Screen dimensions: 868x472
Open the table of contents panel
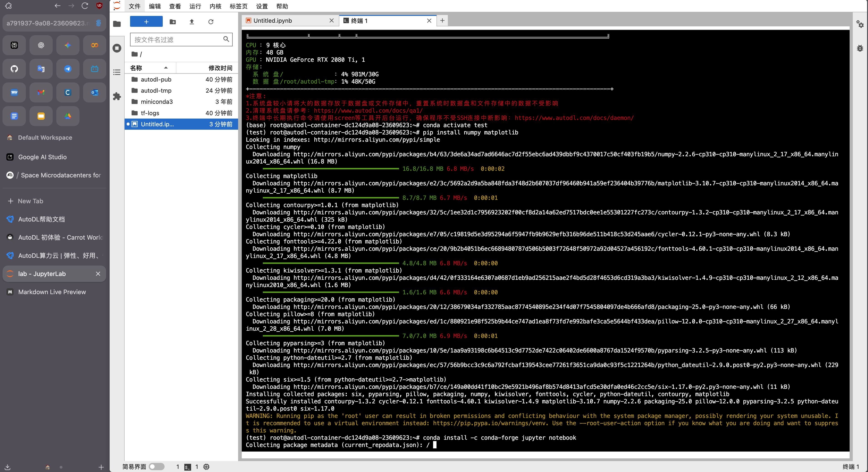click(x=117, y=72)
